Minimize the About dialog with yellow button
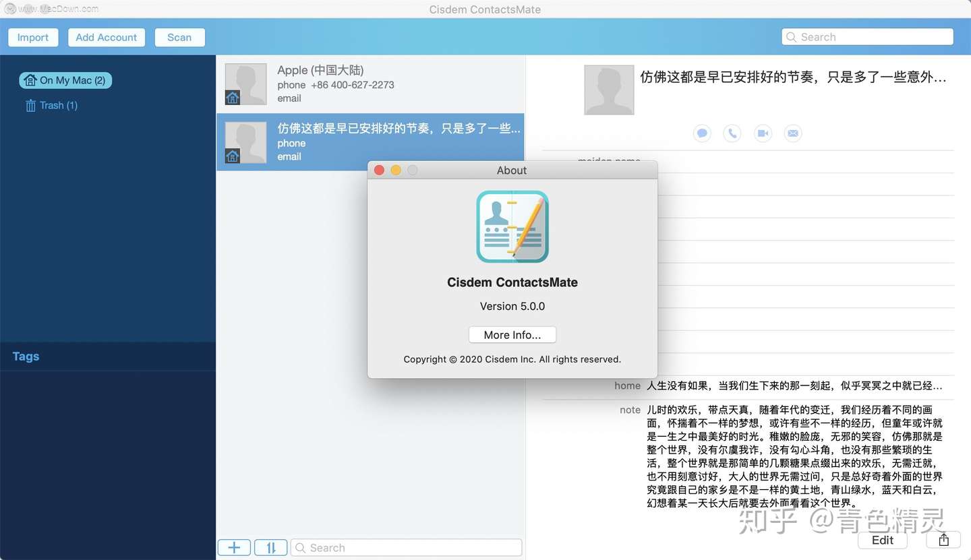 tap(396, 170)
